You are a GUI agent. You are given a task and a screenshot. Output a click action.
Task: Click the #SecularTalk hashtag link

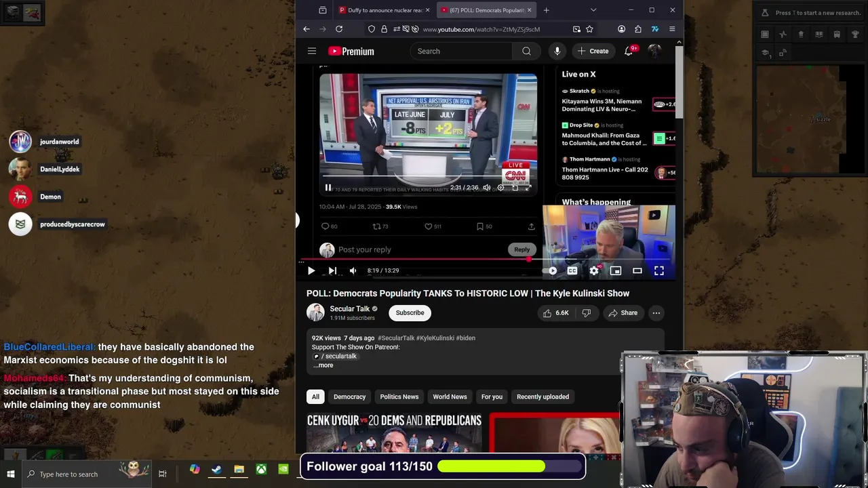(x=396, y=338)
